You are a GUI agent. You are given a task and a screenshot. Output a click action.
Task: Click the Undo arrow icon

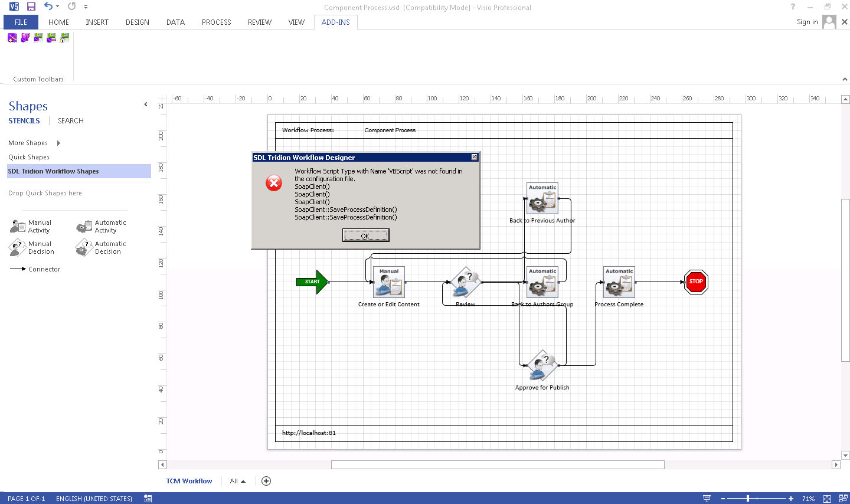48,6
